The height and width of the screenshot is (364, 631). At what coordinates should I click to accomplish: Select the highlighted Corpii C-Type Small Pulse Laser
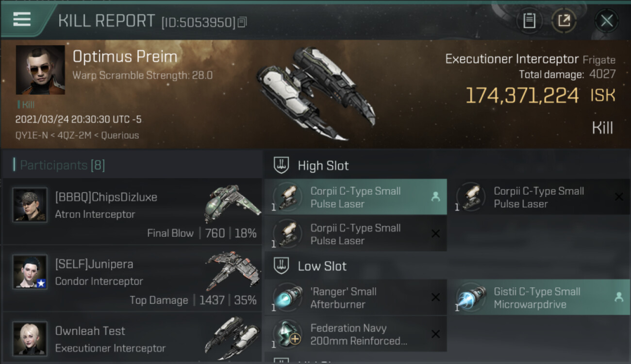355,197
